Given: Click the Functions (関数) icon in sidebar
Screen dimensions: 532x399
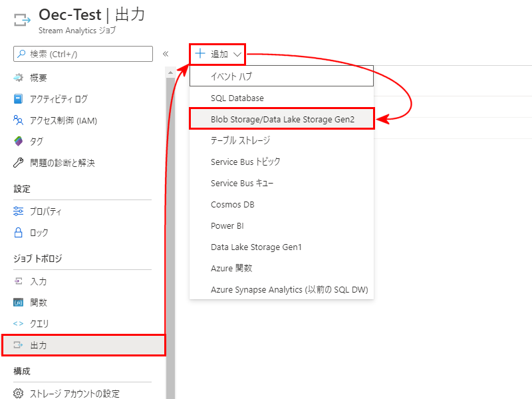Looking at the screenshot, I should 19,303.
